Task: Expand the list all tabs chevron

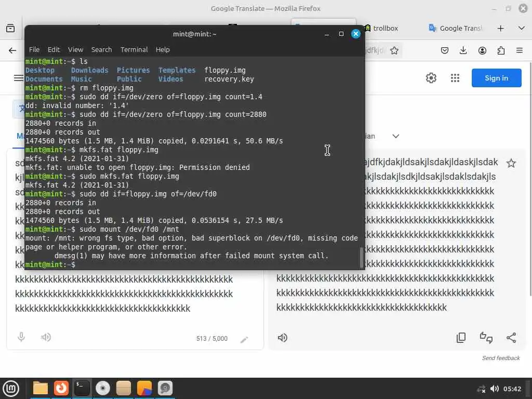Action: (522, 28)
